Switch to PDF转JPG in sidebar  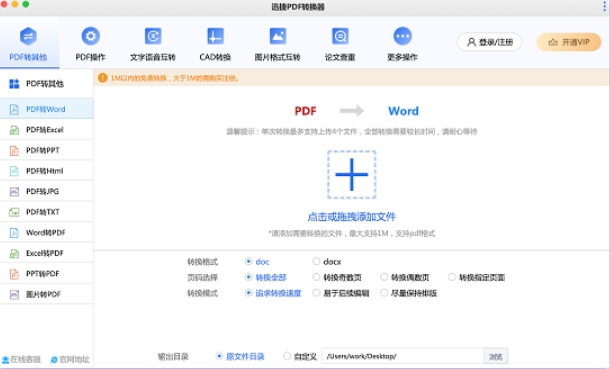[46, 191]
